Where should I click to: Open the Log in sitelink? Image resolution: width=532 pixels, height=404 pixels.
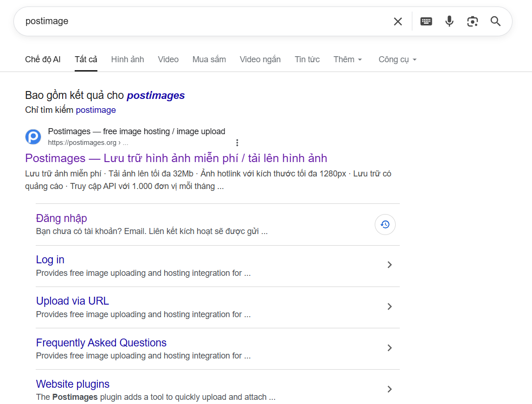(50, 260)
